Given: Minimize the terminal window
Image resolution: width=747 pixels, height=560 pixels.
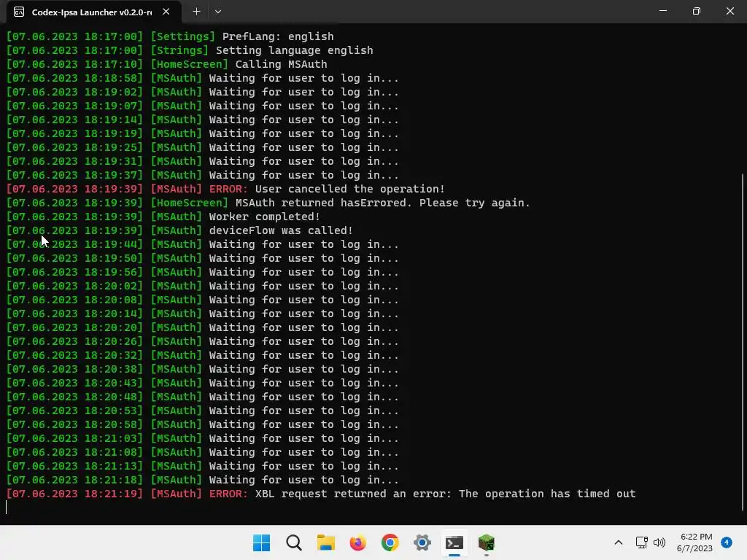Looking at the screenshot, I should pos(662,11).
